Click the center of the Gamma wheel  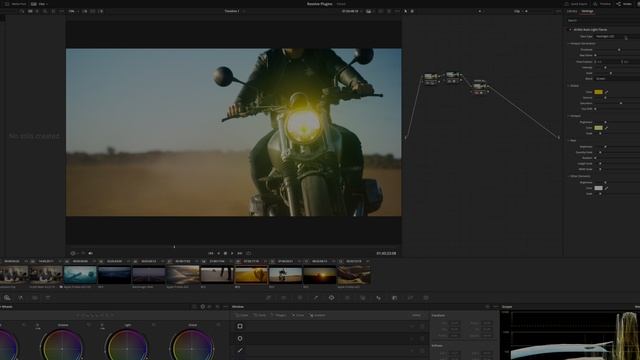(x=62, y=349)
